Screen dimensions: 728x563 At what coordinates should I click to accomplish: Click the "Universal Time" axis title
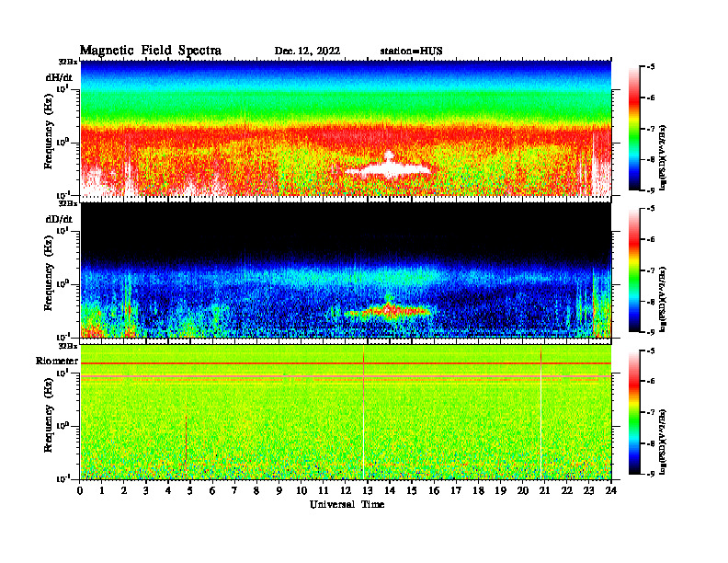coord(347,504)
